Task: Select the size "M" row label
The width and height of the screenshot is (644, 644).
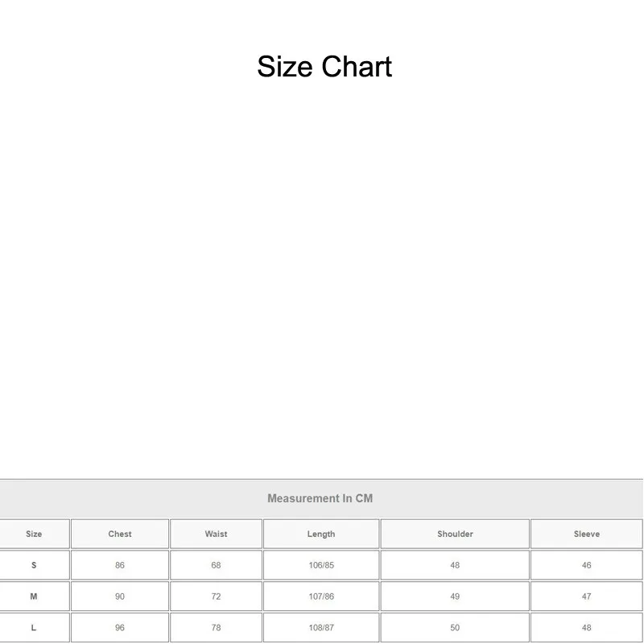Action: coord(34,597)
